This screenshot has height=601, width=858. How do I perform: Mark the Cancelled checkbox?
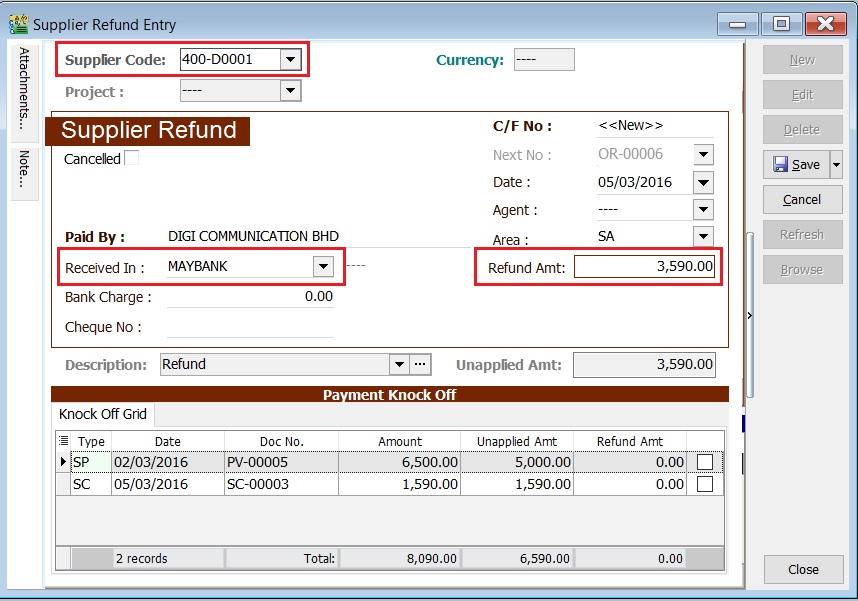pyautogui.click(x=130, y=158)
